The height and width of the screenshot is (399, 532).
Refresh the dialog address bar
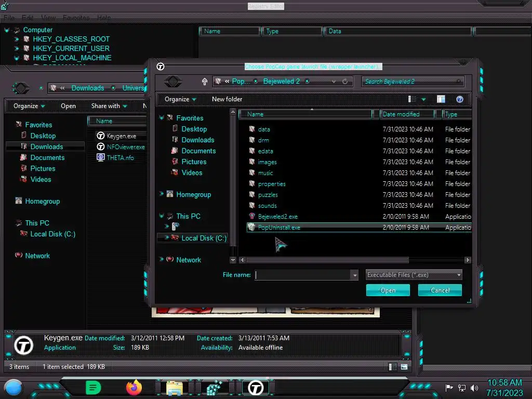(345, 82)
